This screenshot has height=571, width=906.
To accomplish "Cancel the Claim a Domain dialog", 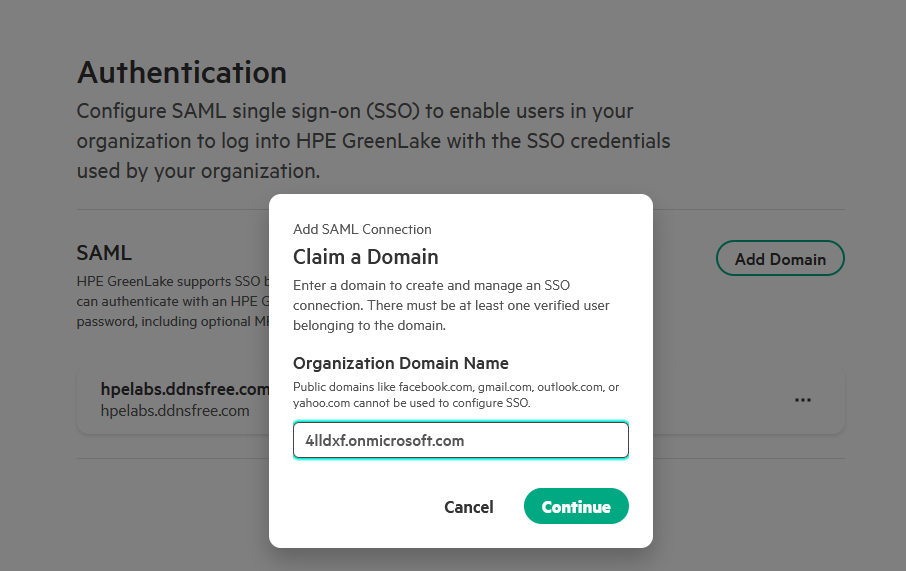I will click(468, 507).
